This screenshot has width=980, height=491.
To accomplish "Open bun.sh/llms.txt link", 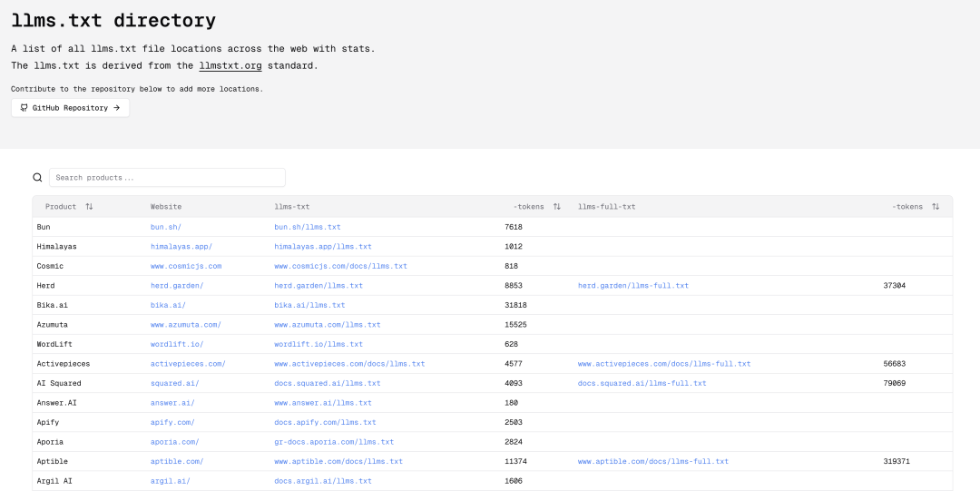I will (x=308, y=227).
